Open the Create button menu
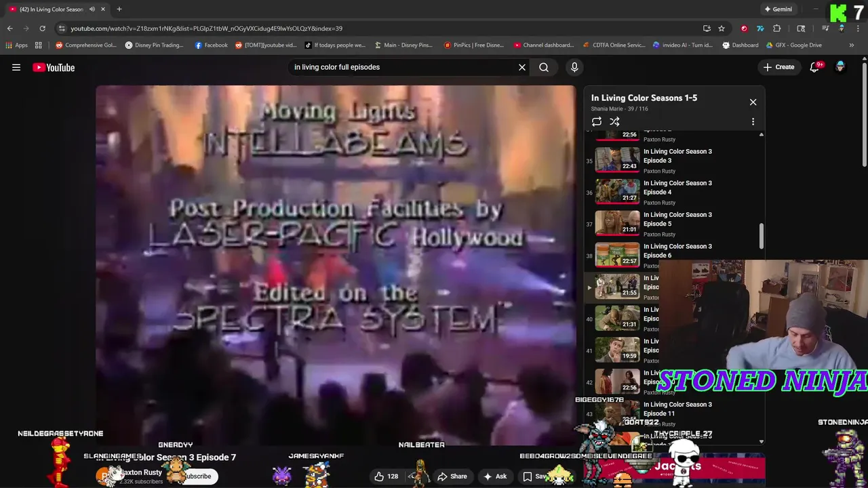 click(x=778, y=67)
